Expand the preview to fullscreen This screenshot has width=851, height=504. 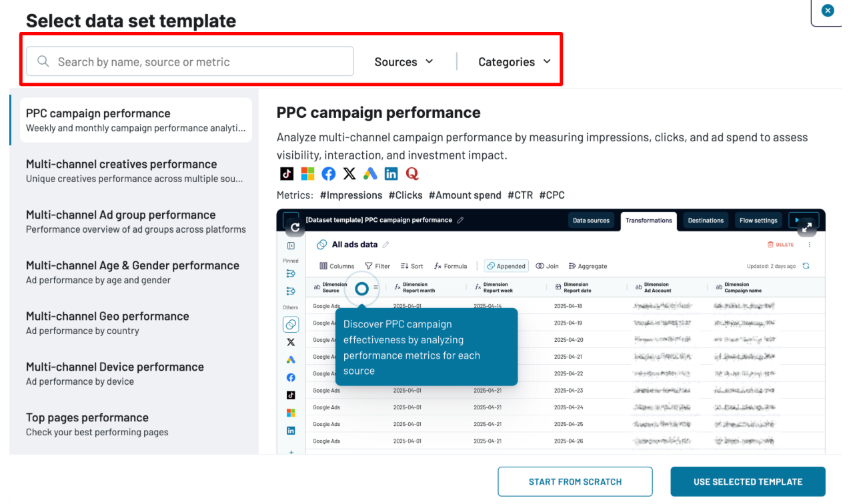[x=808, y=227]
